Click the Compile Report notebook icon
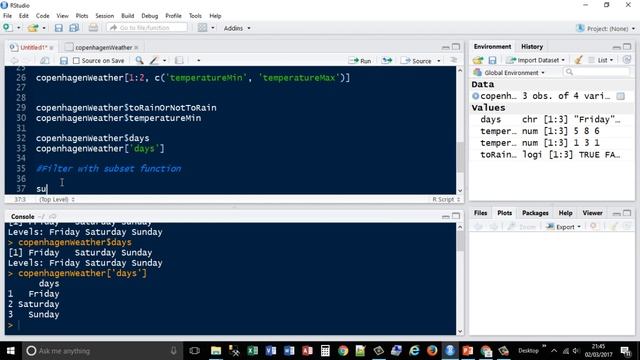The width and height of the screenshot is (640, 360). (x=179, y=60)
